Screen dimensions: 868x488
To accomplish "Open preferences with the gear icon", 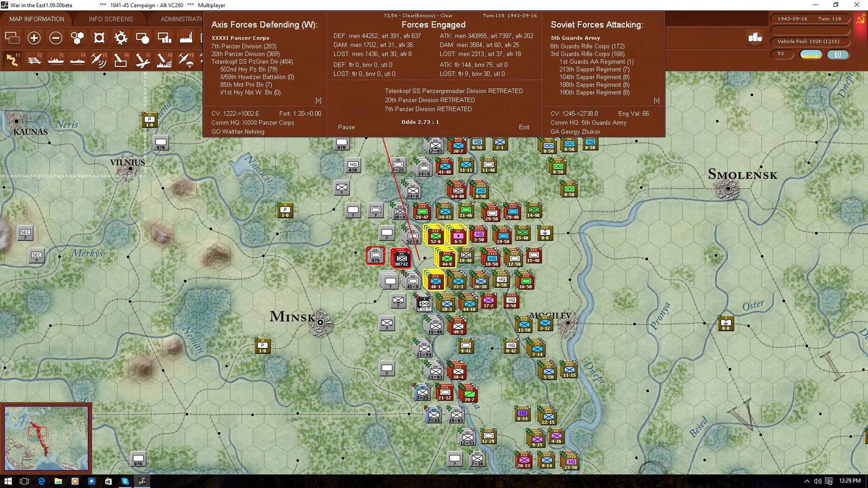I will 121,38.
